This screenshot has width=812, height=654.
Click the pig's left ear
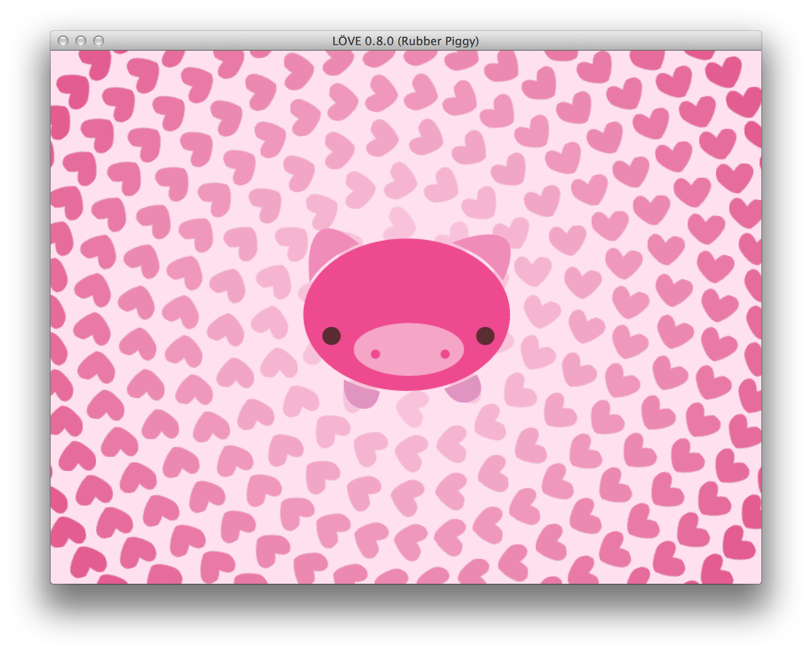[x=327, y=251]
